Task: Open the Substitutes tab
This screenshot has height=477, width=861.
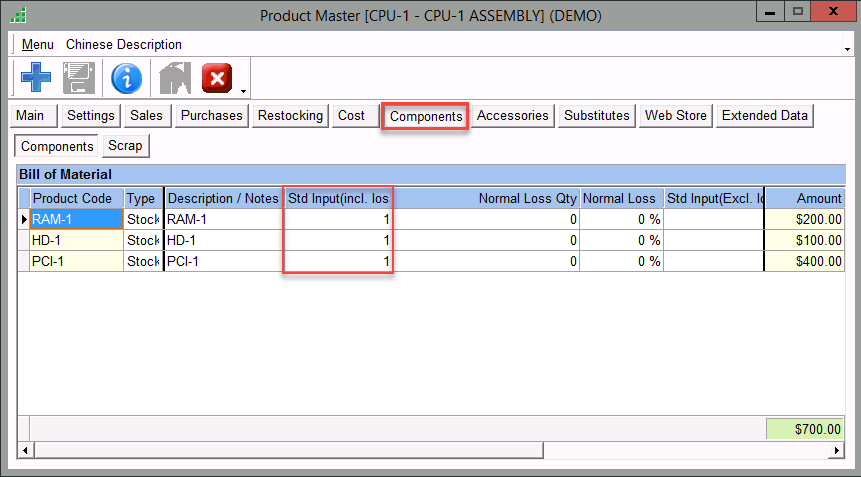Action: (596, 116)
